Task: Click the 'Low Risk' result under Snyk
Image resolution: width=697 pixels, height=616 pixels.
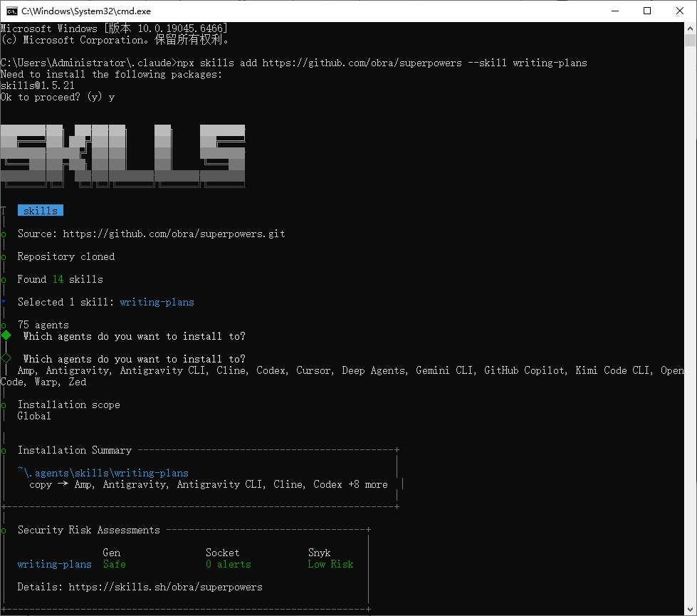Action: 331,564
